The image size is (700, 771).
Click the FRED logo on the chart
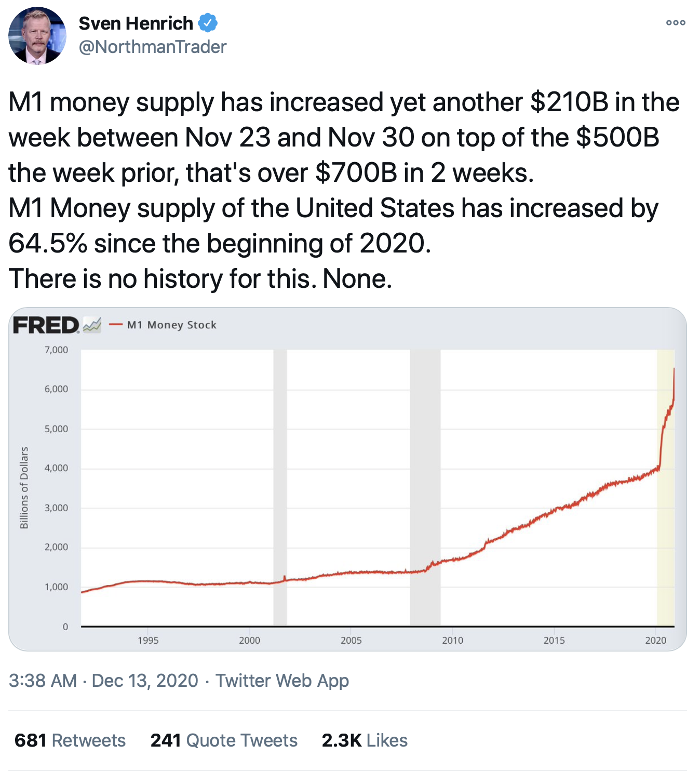pos(46,325)
